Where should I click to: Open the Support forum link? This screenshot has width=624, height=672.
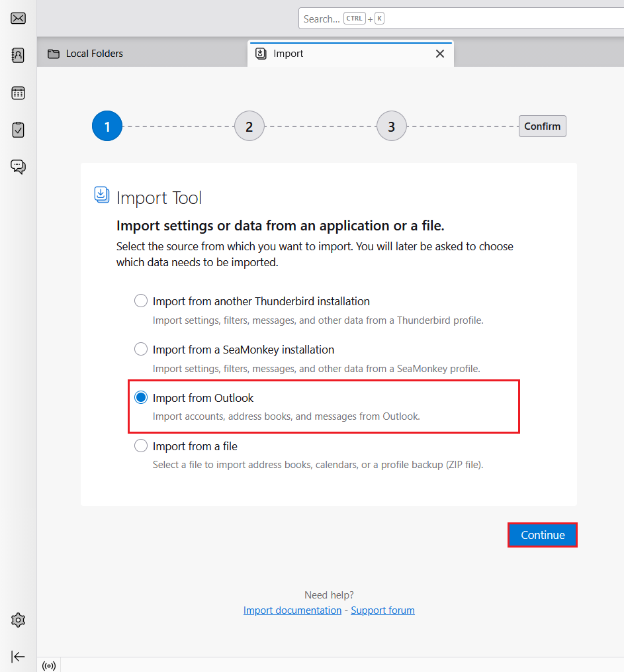point(383,610)
